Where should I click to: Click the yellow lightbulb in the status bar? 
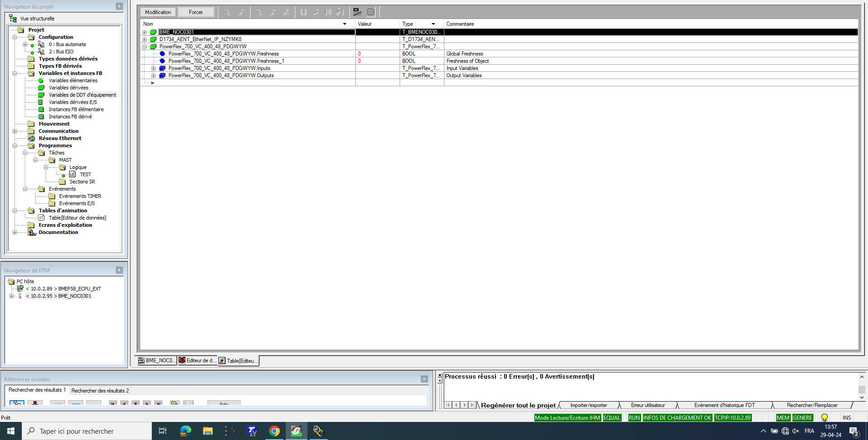[825, 418]
